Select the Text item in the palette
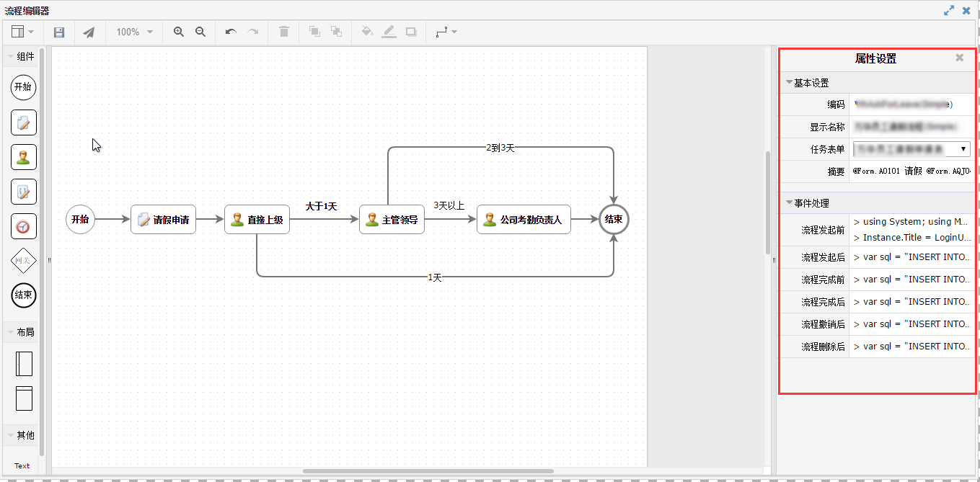Viewport: 980px width, 482px height. (22, 465)
